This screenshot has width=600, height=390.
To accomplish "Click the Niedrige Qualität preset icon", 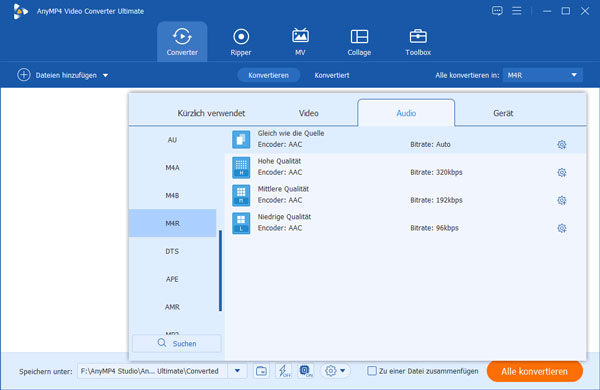I will pos(241,223).
